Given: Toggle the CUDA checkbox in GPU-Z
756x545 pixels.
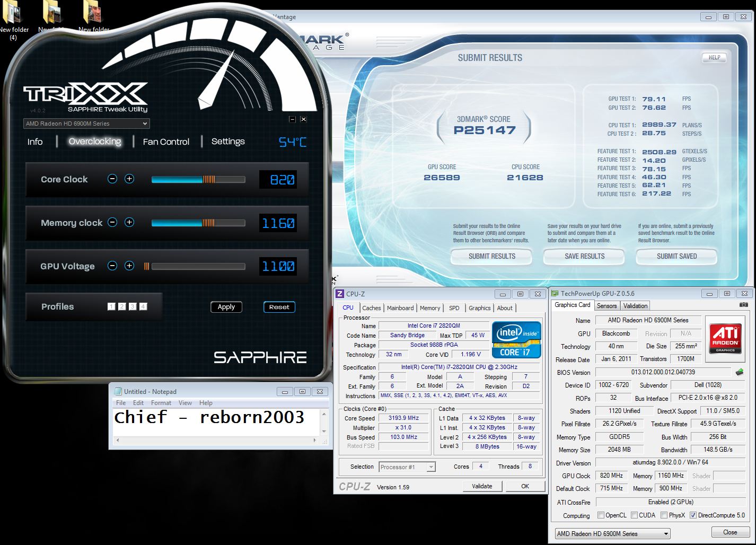Looking at the screenshot, I should tap(634, 515).
